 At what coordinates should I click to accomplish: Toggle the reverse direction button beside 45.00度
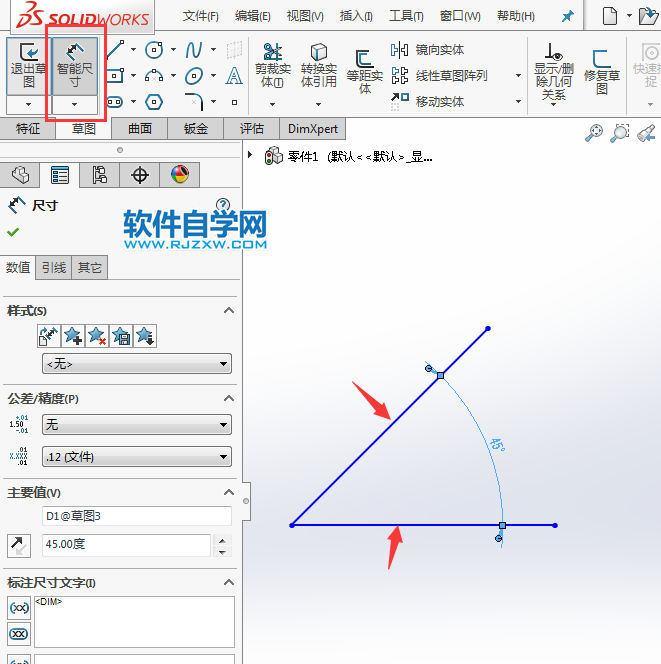(19, 545)
